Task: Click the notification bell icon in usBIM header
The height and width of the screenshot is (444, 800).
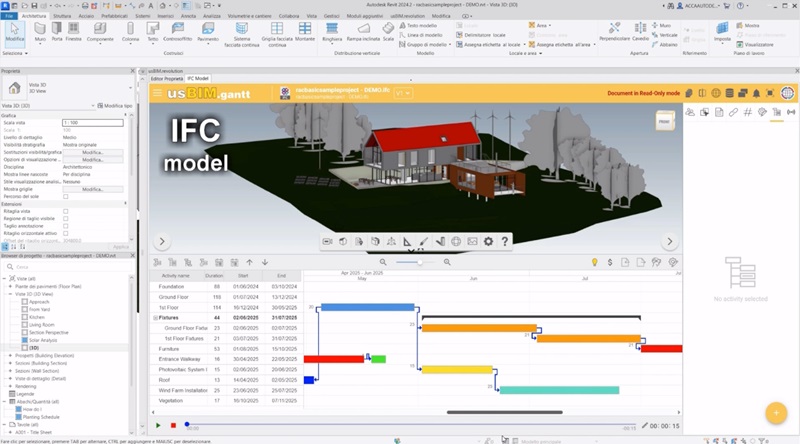Action: coord(756,93)
